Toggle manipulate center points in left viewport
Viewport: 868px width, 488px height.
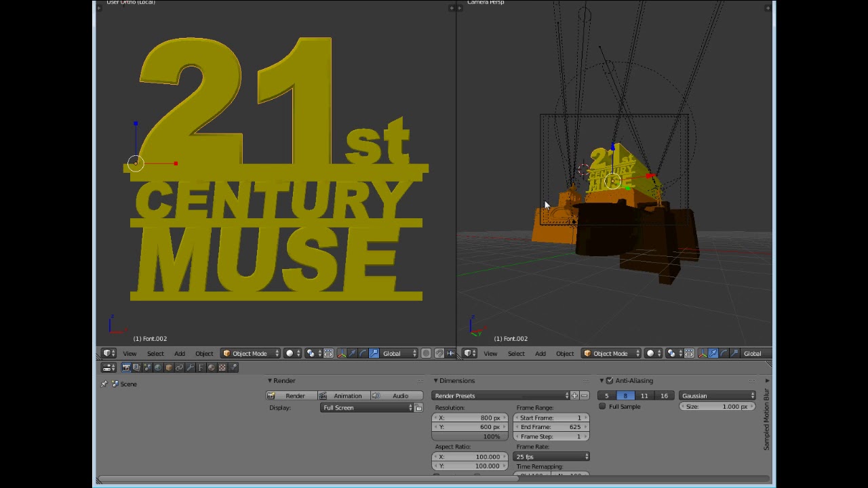point(328,353)
